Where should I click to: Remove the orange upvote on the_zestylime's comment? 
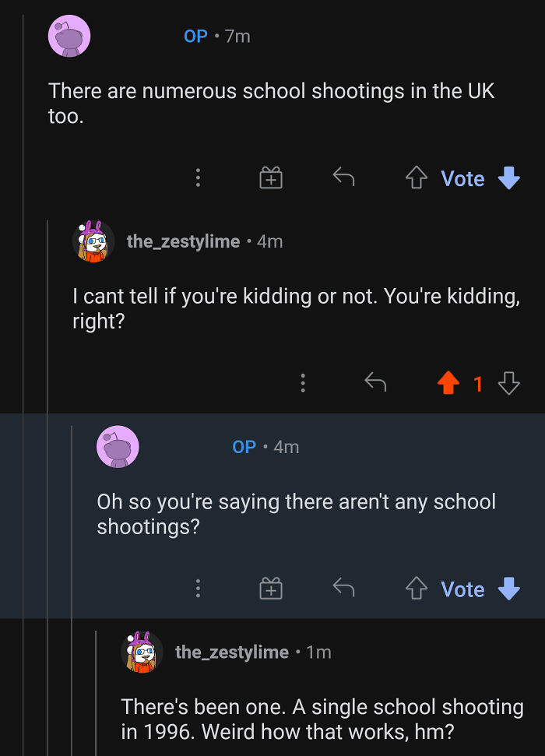click(x=448, y=382)
